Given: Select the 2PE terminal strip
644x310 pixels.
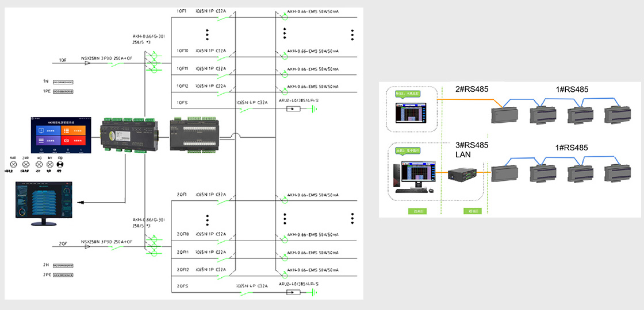Looking at the screenshot, I should point(63,274).
